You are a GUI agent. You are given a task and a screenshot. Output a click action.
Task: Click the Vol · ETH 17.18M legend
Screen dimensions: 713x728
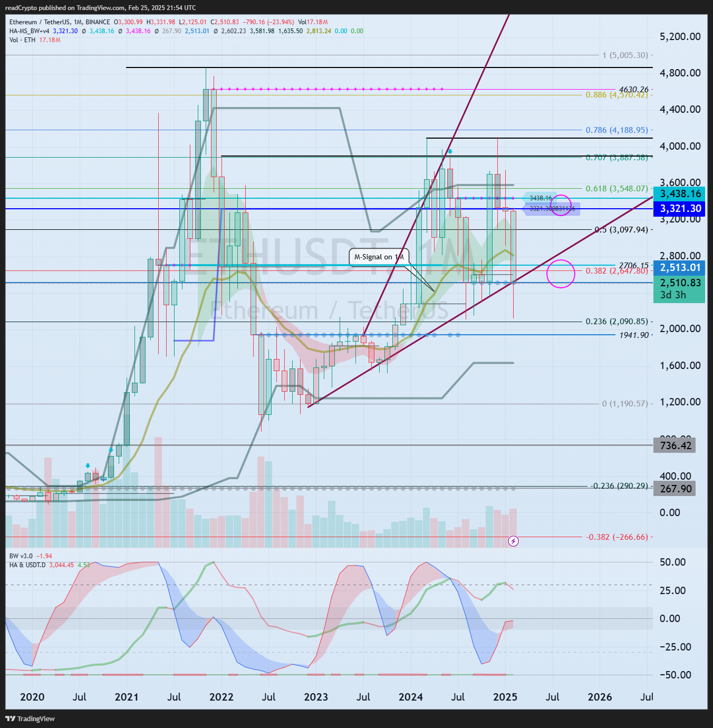click(x=35, y=40)
